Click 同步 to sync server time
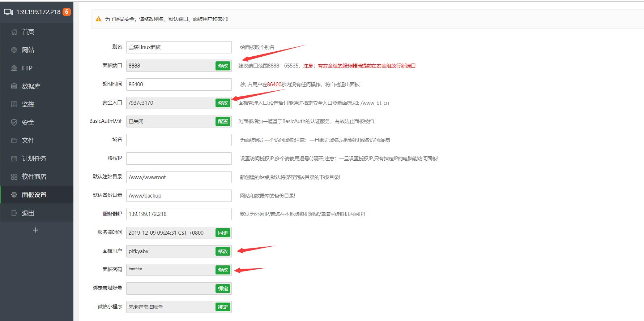The width and height of the screenshot is (644, 321). [223, 233]
